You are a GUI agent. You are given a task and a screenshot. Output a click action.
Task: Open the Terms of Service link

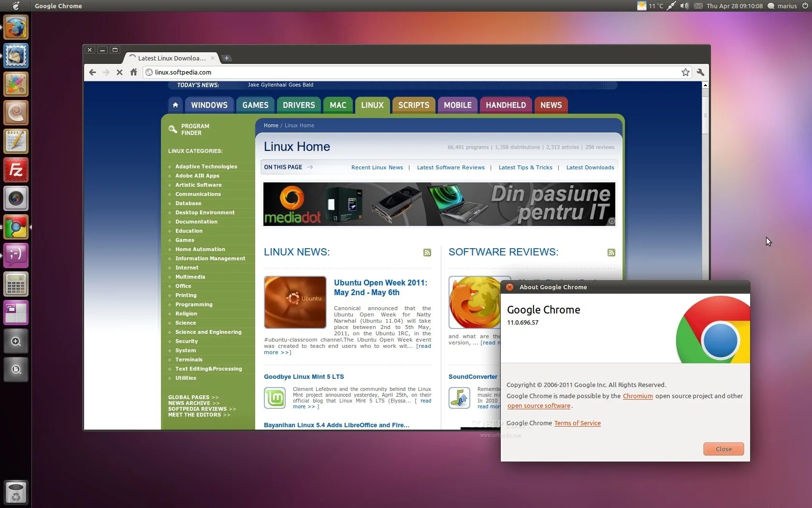point(577,423)
